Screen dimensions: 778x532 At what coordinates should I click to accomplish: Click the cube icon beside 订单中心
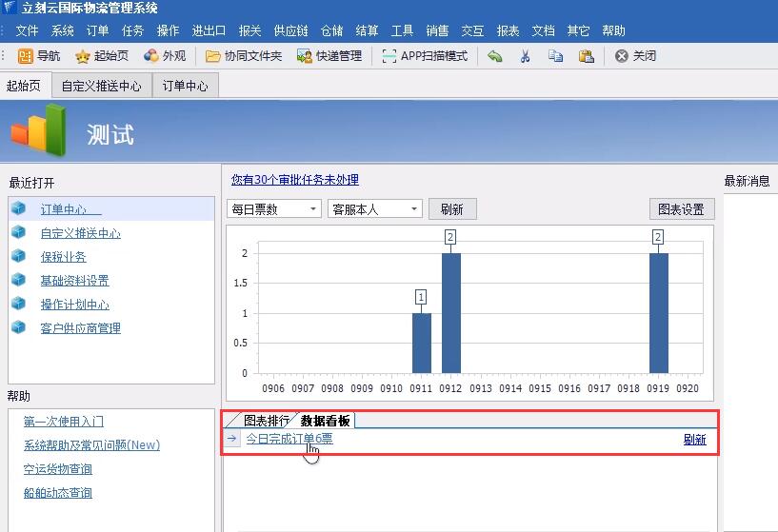(x=18, y=208)
